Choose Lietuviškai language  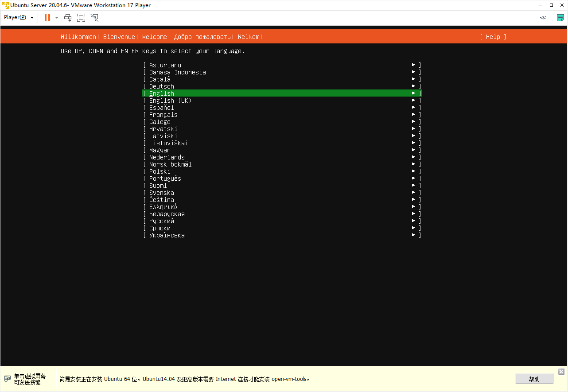(282, 143)
